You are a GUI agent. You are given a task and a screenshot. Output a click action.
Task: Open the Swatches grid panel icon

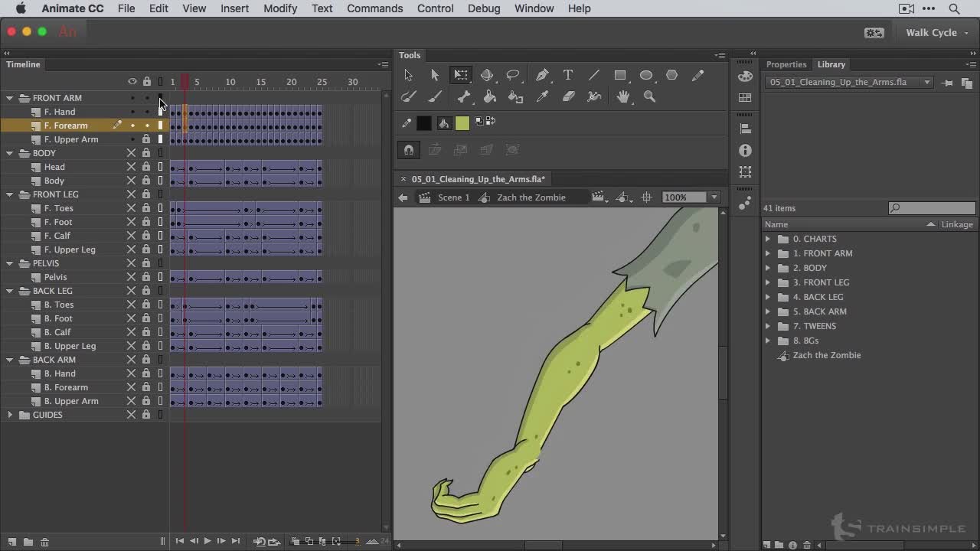(746, 98)
